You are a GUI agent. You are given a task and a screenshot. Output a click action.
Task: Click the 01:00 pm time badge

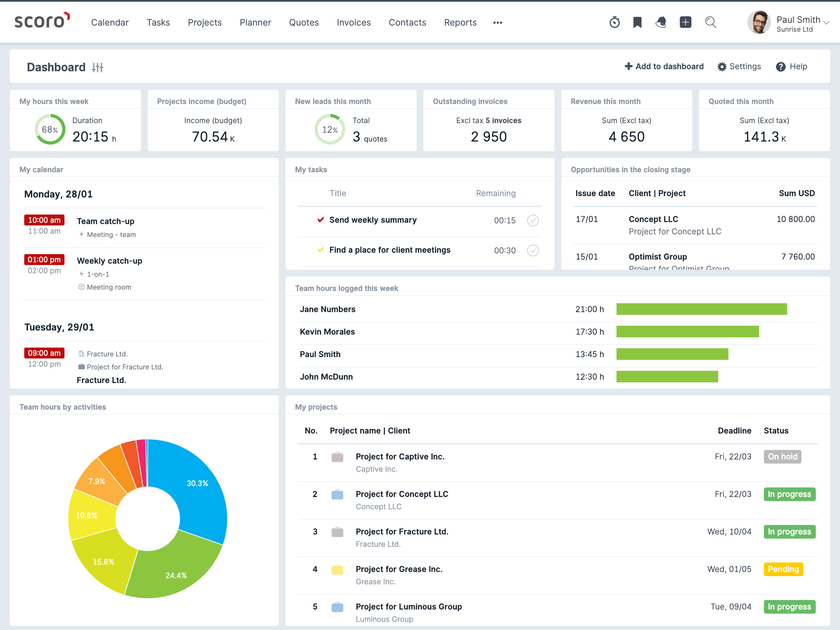pos(44,259)
